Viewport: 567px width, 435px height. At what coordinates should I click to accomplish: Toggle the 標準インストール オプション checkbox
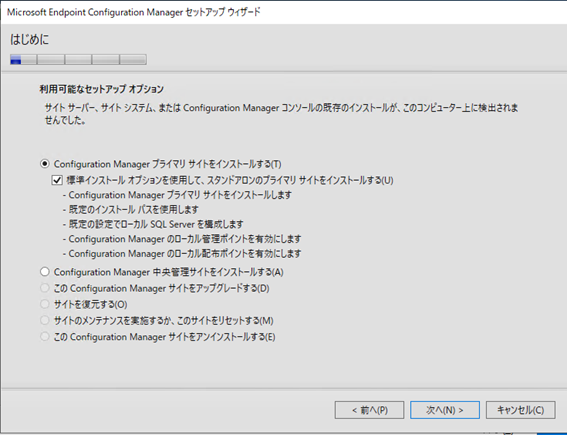57,180
